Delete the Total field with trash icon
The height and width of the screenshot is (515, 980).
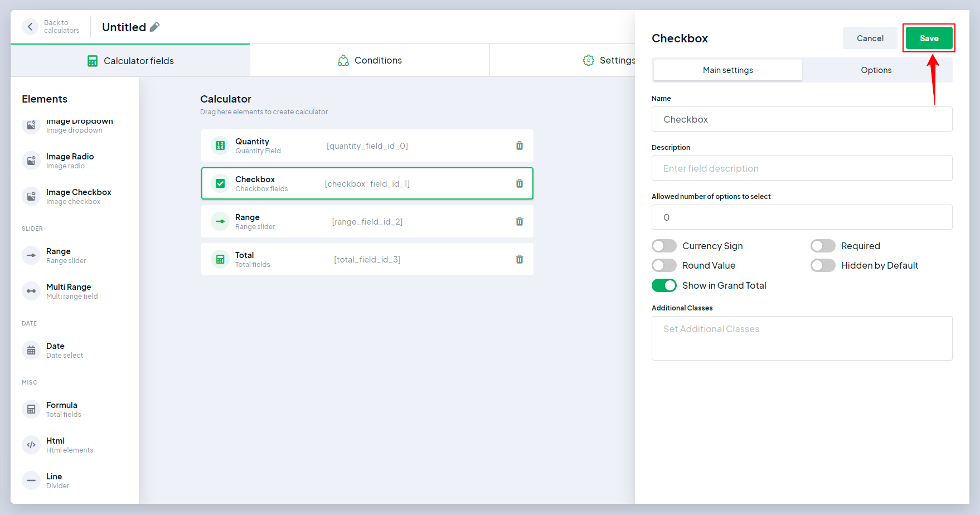pos(519,259)
